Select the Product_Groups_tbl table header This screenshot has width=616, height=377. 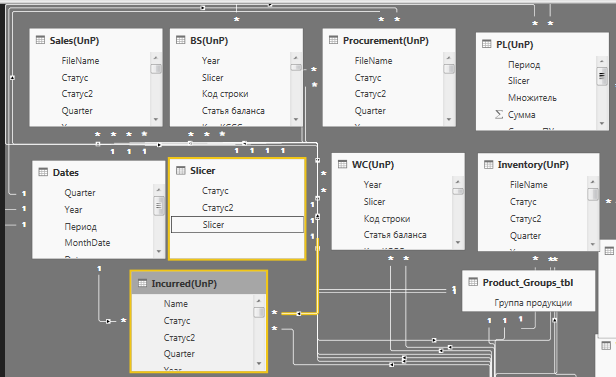pyautogui.click(x=528, y=282)
